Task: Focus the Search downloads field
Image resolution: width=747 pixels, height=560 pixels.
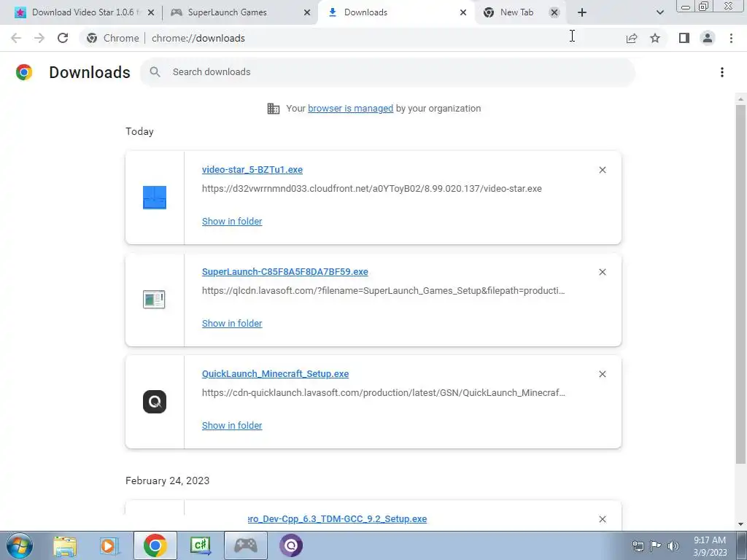Action: click(x=387, y=72)
